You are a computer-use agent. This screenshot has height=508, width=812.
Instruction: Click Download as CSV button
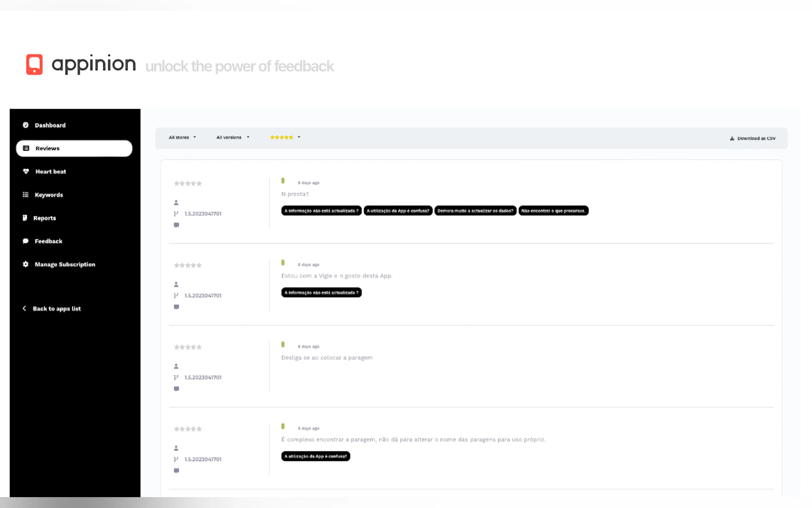coord(756,139)
